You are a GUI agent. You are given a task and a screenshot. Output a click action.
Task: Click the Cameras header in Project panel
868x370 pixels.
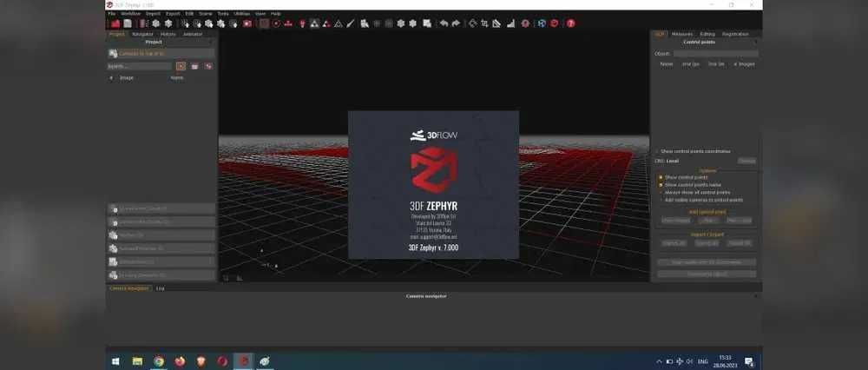[x=161, y=54]
